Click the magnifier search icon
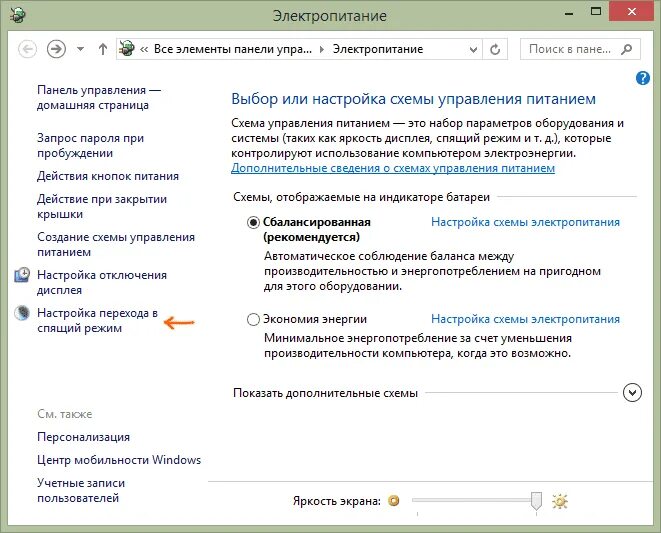The width and height of the screenshot is (661, 533). tap(627, 49)
